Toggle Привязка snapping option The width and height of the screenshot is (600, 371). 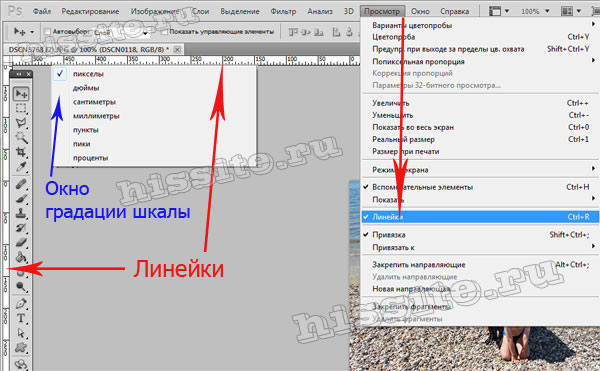coord(480,235)
